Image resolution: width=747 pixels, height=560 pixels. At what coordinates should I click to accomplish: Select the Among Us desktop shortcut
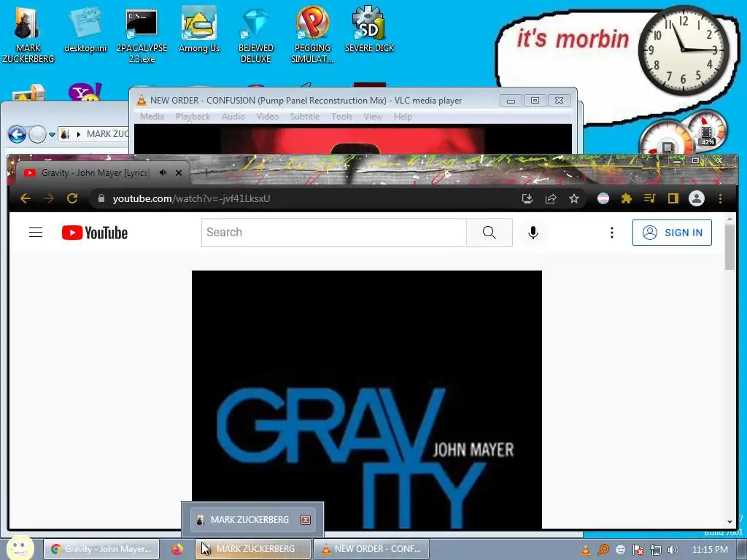(199, 29)
